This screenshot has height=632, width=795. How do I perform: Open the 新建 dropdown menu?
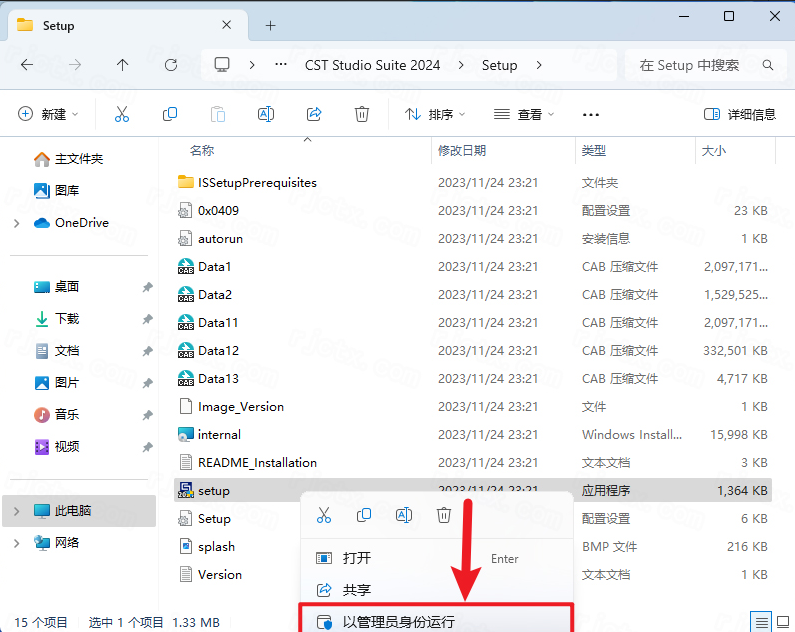point(49,114)
